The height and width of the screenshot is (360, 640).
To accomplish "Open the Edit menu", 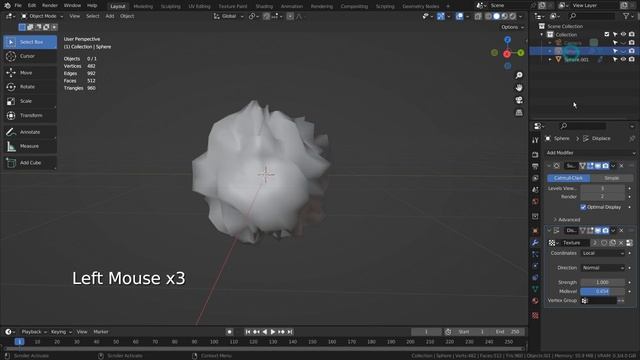I will coord(31,6).
